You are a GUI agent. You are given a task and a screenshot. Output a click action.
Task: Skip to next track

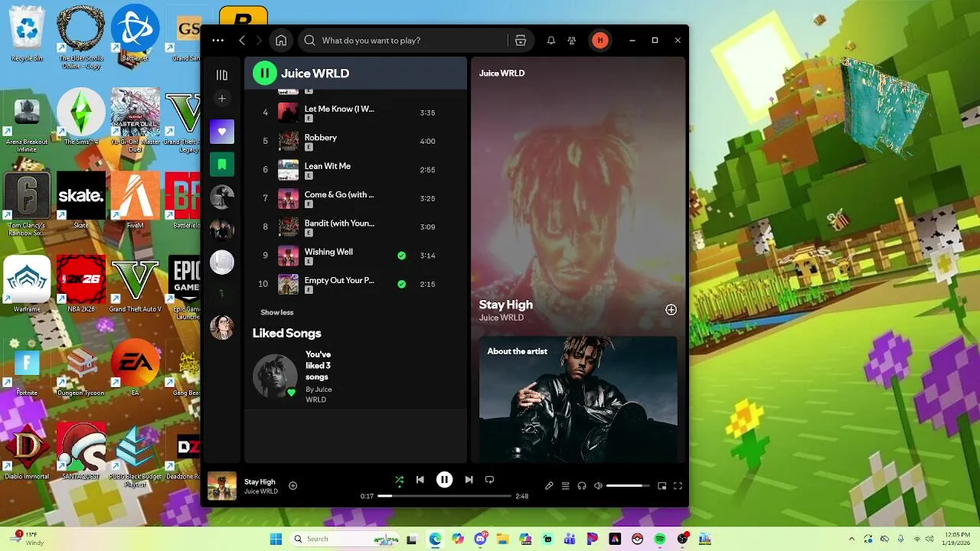tap(469, 480)
